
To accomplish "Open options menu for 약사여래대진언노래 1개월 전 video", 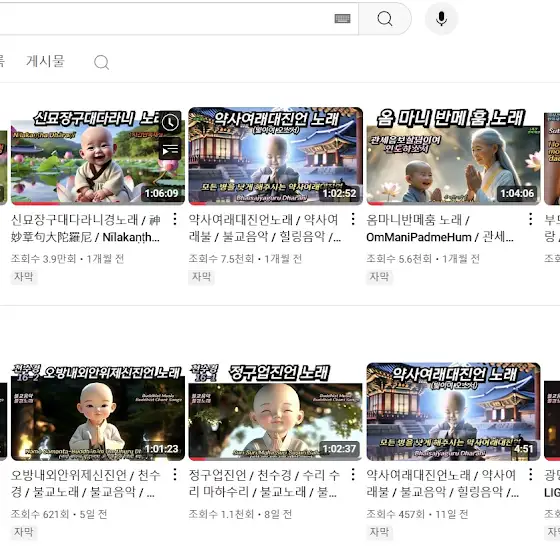I will click(353, 219).
